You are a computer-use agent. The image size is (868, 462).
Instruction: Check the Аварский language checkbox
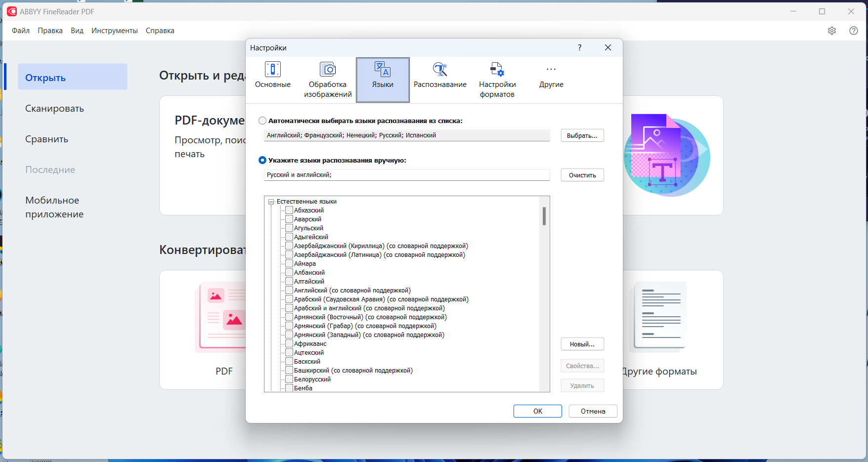coord(289,219)
